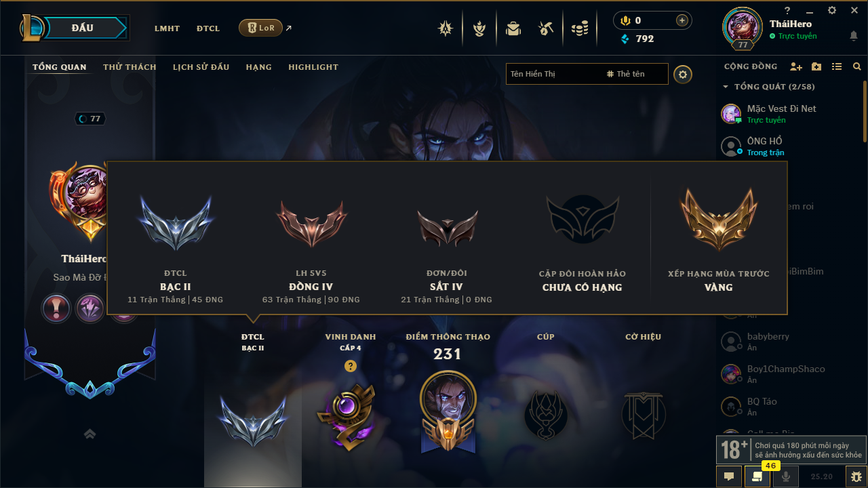Screen dimensions: 868x488
Task: Open the Loot hextech crafting icon
Action: [546, 28]
